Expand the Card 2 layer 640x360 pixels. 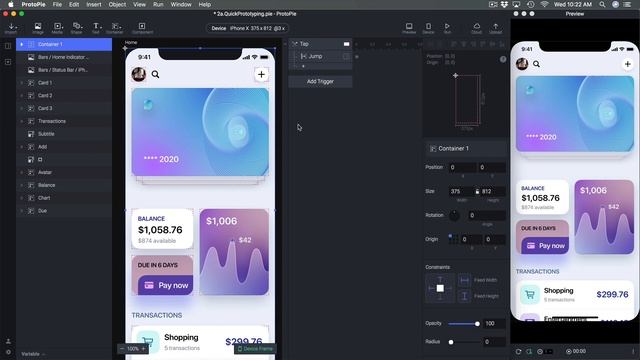click(22, 96)
